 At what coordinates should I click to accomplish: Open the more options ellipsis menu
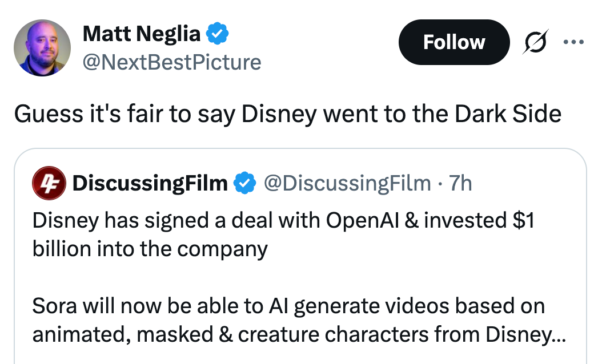(x=574, y=42)
